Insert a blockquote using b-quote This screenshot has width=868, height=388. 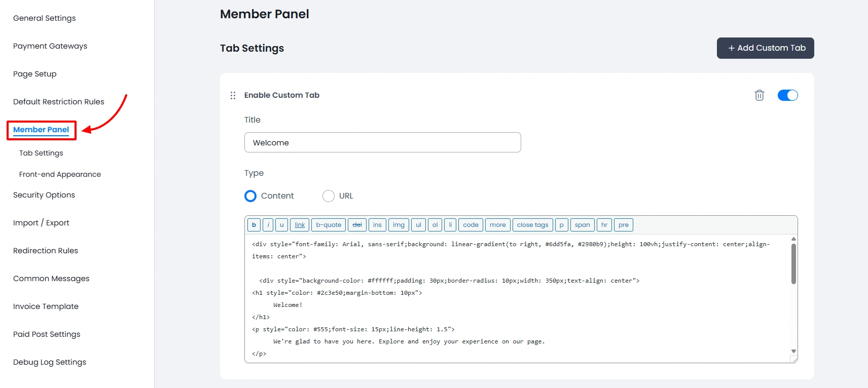328,224
